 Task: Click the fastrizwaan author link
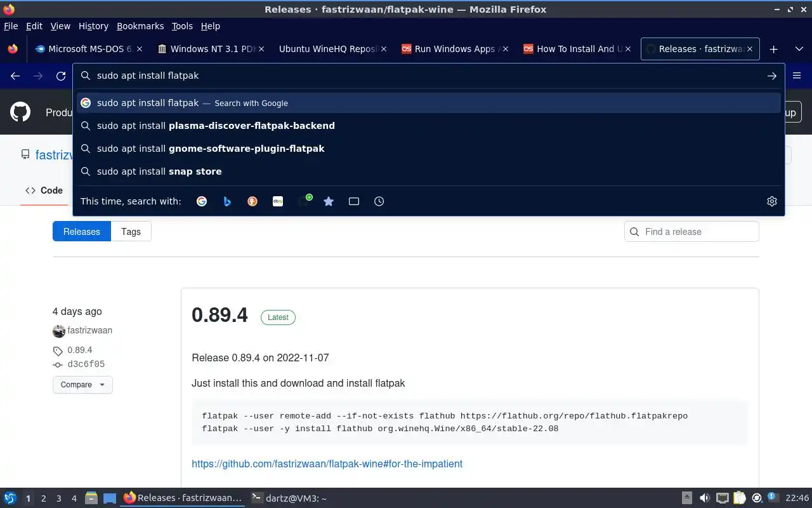tap(89, 330)
